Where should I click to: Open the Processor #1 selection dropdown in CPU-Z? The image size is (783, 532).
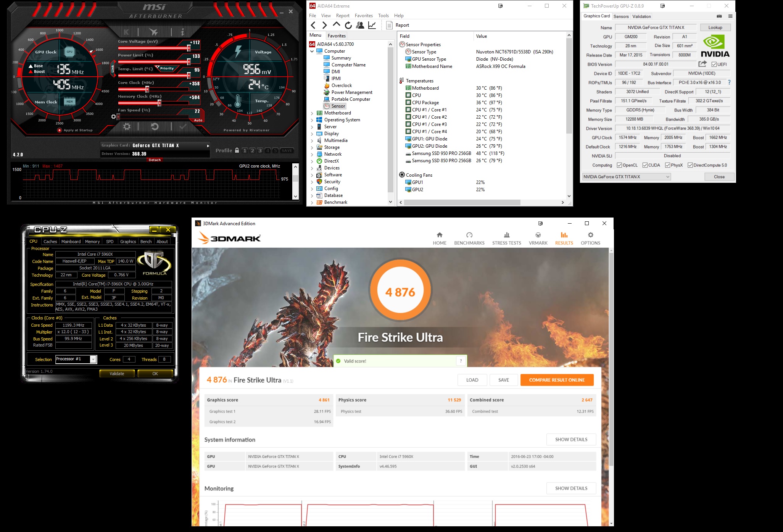76,359
